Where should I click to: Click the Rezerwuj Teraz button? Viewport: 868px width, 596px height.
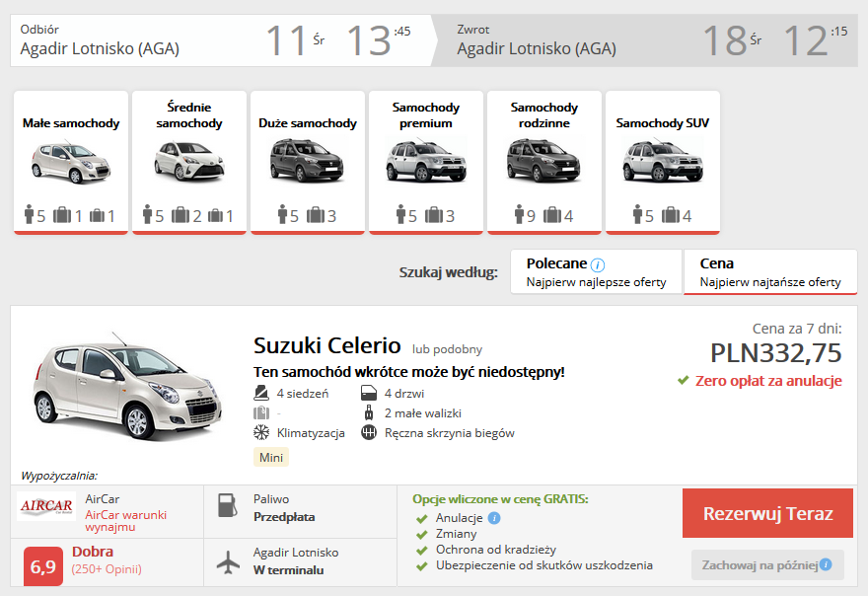767,514
